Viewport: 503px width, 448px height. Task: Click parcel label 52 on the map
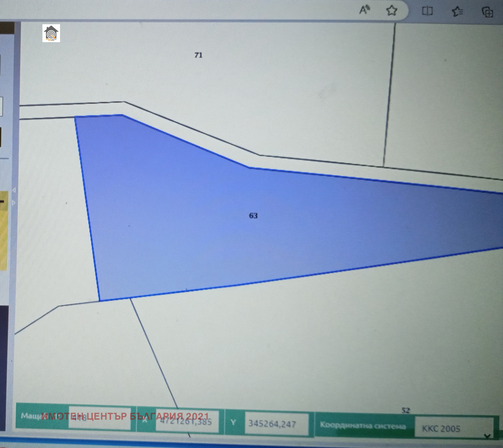[x=406, y=410]
